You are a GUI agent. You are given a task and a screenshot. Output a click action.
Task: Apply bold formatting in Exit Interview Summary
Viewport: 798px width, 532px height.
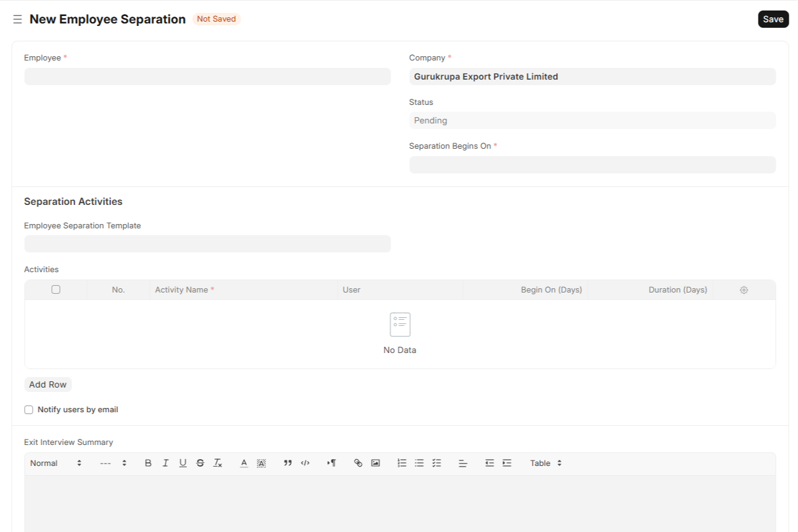[148, 463]
